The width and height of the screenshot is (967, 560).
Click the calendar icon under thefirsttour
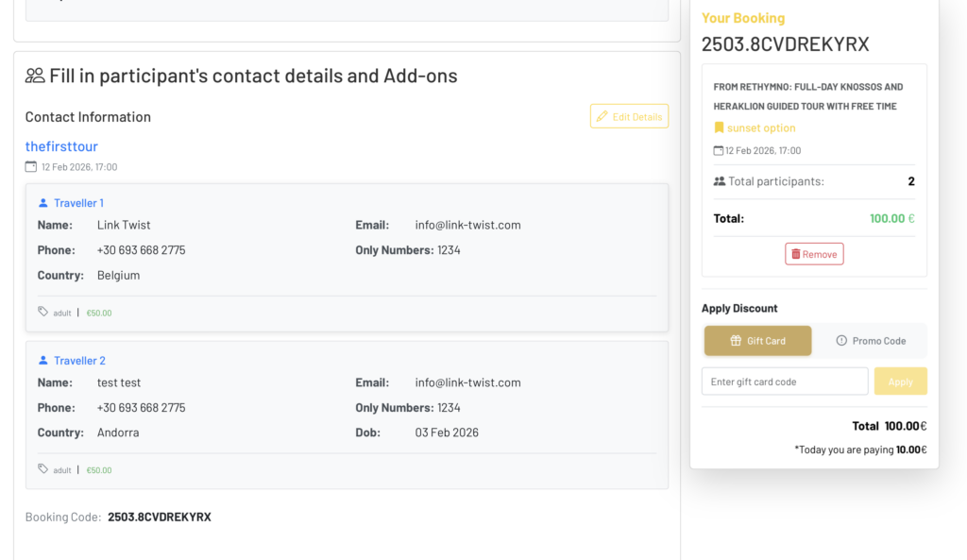(31, 167)
